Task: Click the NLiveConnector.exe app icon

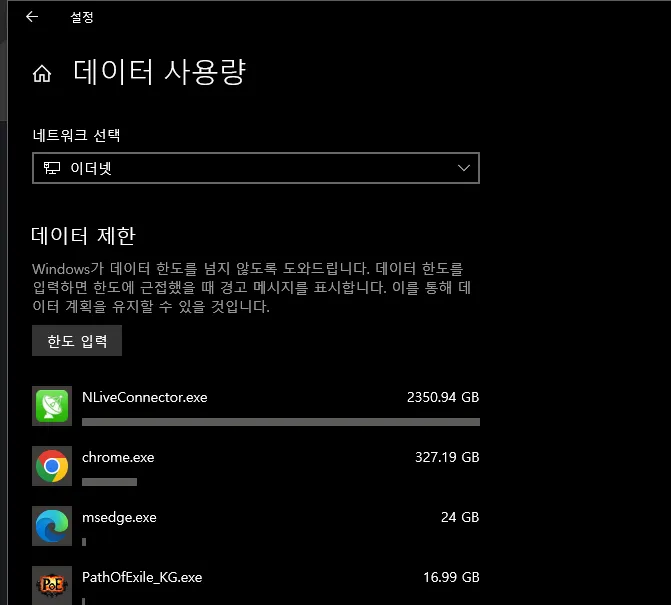Action: point(52,406)
